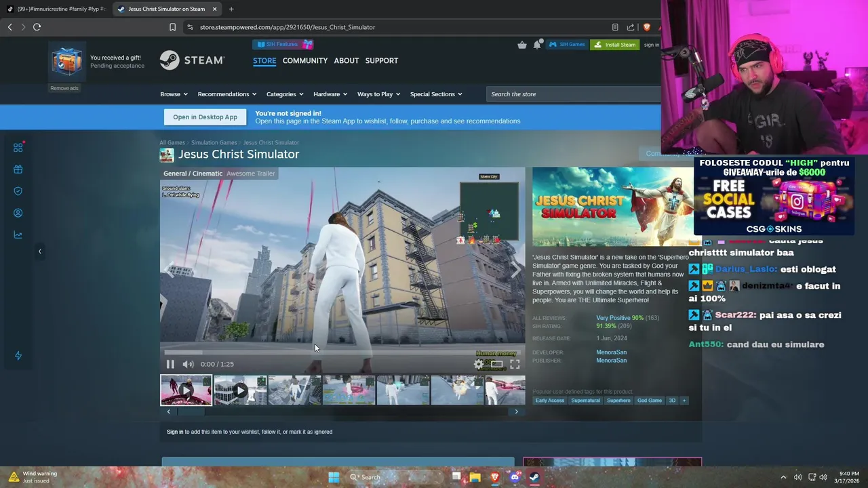The height and width of the screenshot is (488, 868).
Task: Open the sidebar shield check icon
Action: click(18, 191)
